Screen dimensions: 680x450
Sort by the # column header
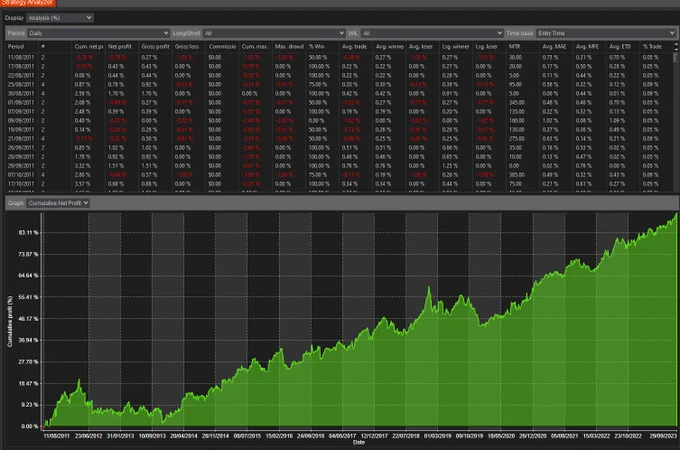click(x=55, y=46)
